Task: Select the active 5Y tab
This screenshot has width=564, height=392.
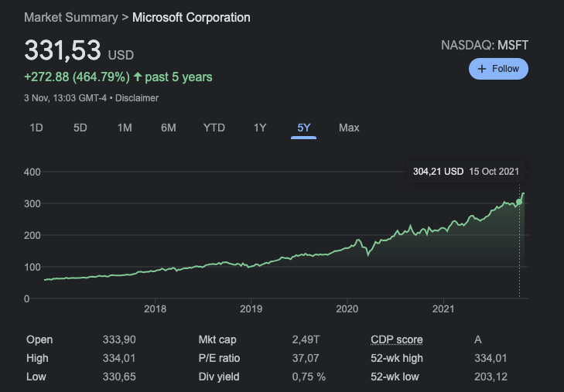Action: pos(303,128)
